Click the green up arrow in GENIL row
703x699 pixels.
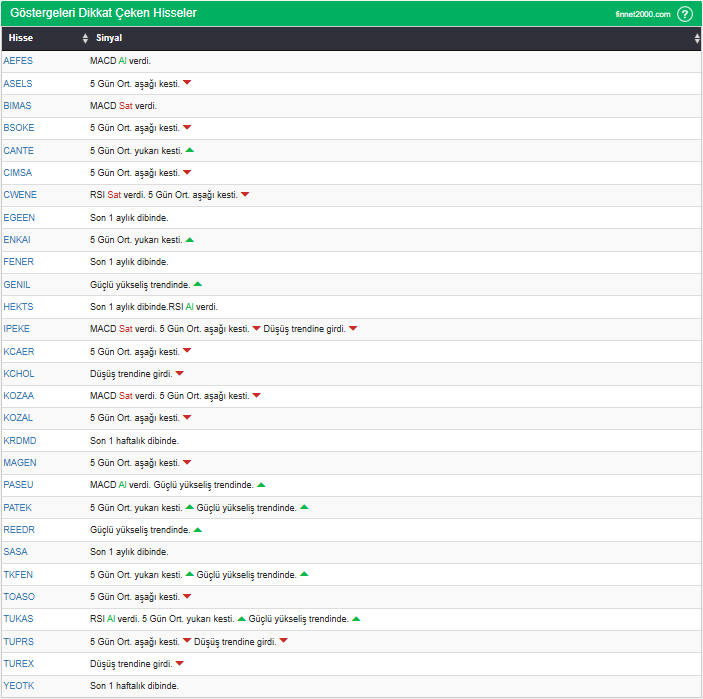tap(198, 284)
